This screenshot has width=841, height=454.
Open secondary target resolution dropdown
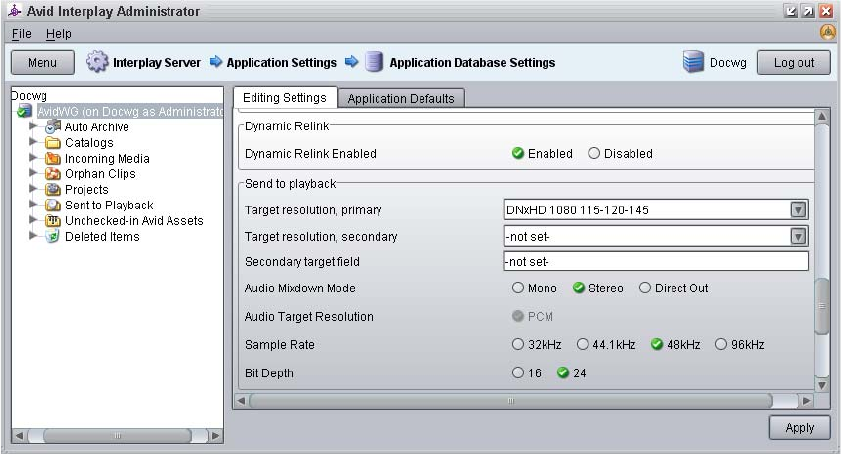click(x=798, y=237)
